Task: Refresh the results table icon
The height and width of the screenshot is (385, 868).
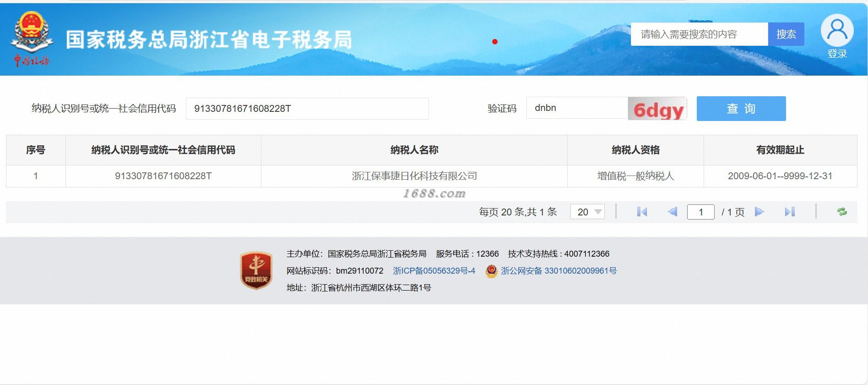Action: pos(842,212)
